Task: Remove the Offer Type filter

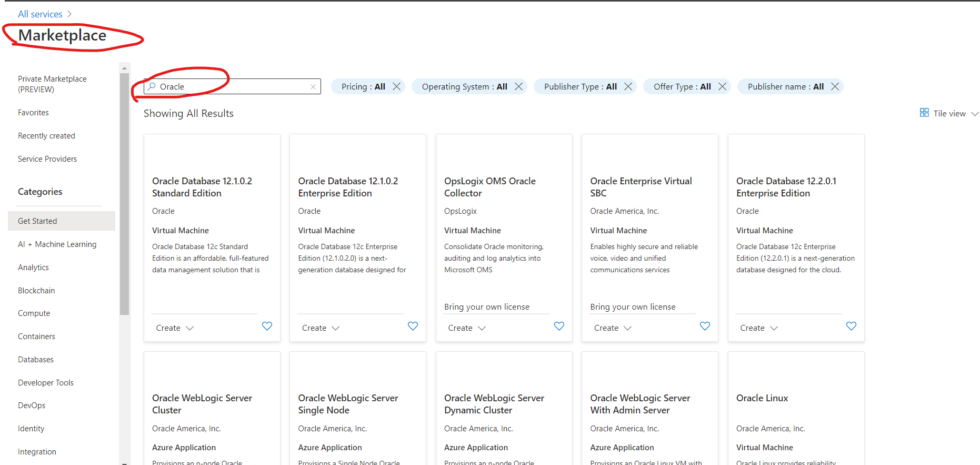Action: coord(723,86)
